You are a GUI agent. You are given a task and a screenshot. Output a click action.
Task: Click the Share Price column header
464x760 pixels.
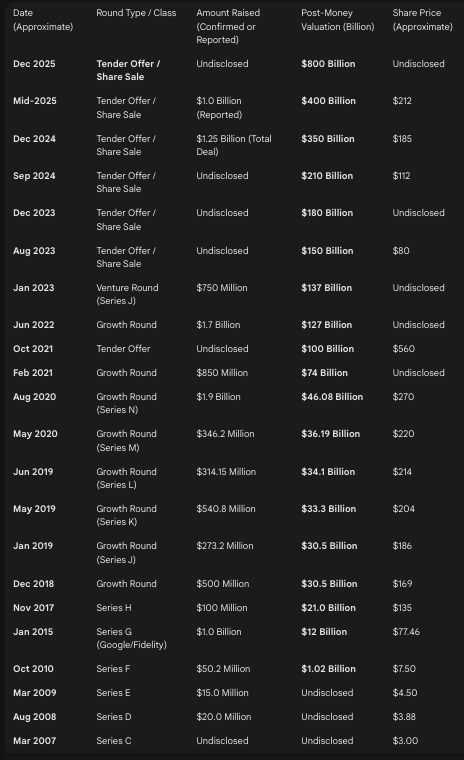(x=422, y=20)
